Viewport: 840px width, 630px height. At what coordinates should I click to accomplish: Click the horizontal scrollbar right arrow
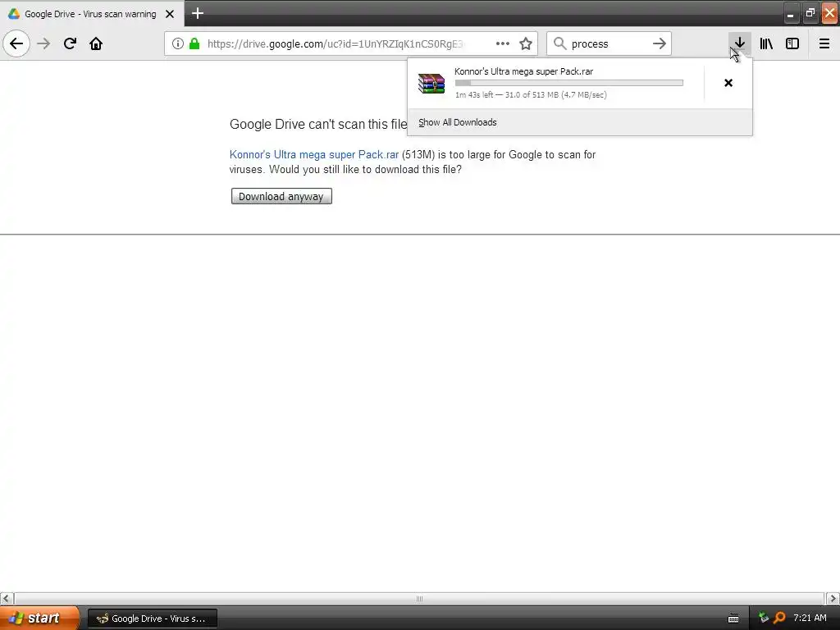pyautogui.click(x=833, y=598)
